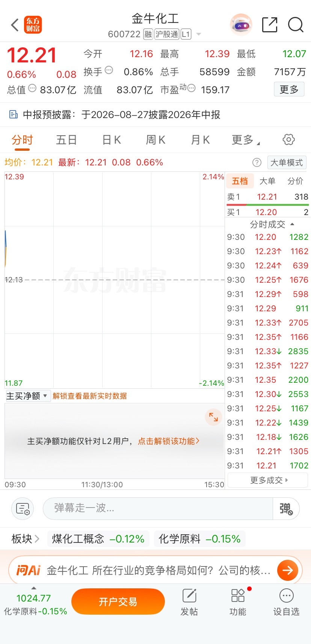
Task: Tap the buy/sell ratio bar
Action: (267, 205)
